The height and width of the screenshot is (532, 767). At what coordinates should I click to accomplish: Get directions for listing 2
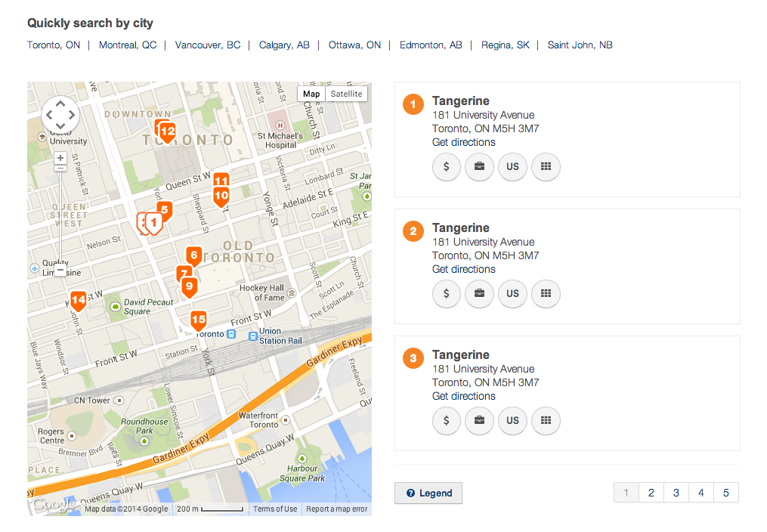click(464, 270)
